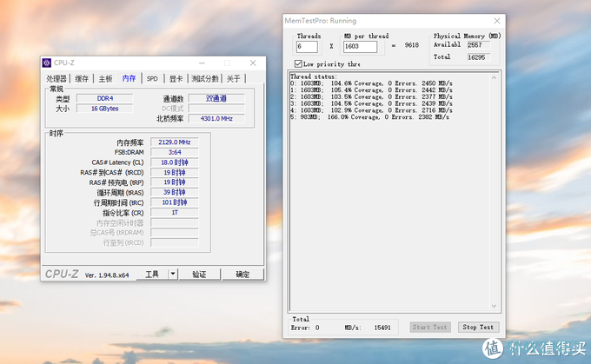Screen dimensions: 591x364
Task: Select thread 0 status line
Action: tap(371, 83)
